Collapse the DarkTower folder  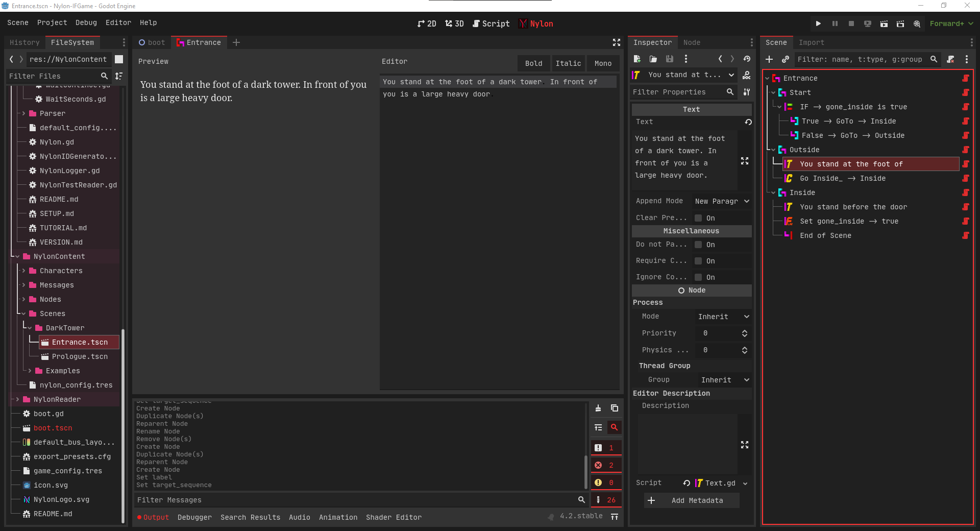[30, 328]
